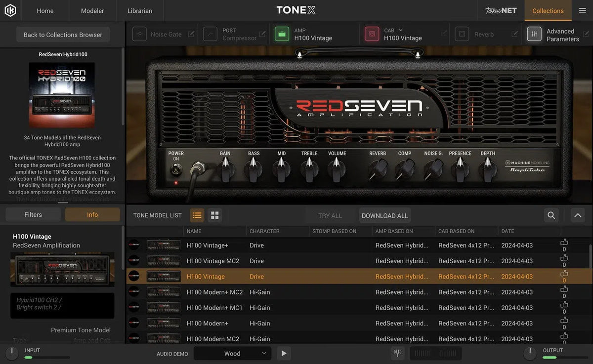The image size is (593, 364).
Task: Click the CAB module icon
Action: (x=372, y=34)
